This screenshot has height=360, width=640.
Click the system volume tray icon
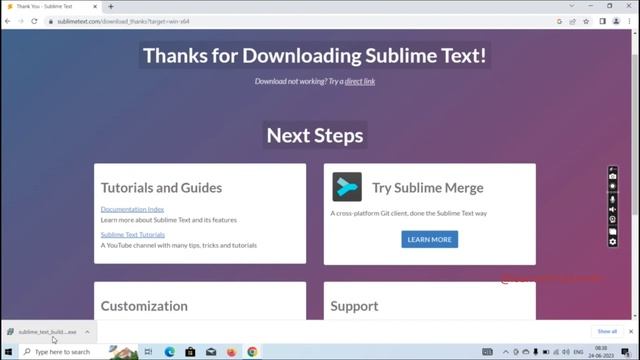[566, 352]
